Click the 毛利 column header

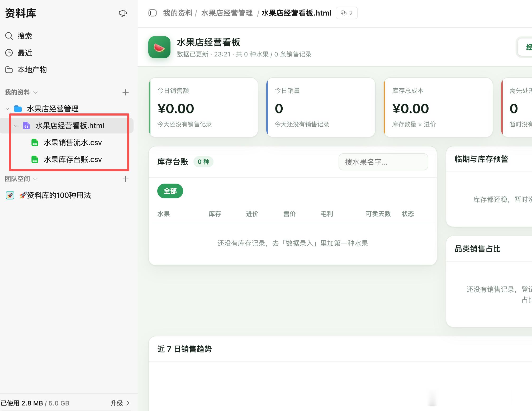pyautogui.click(x=327, y=214)
